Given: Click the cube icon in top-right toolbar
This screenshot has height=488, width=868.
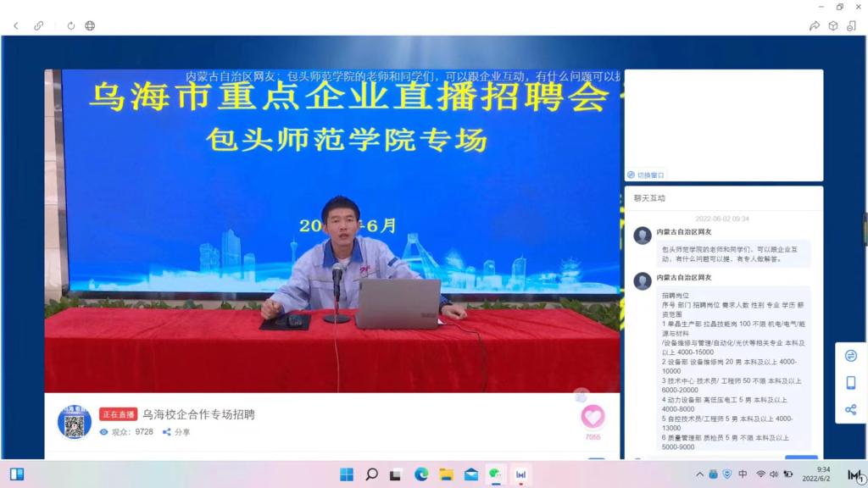Looking at the screenshot, I should pos(833,25).
